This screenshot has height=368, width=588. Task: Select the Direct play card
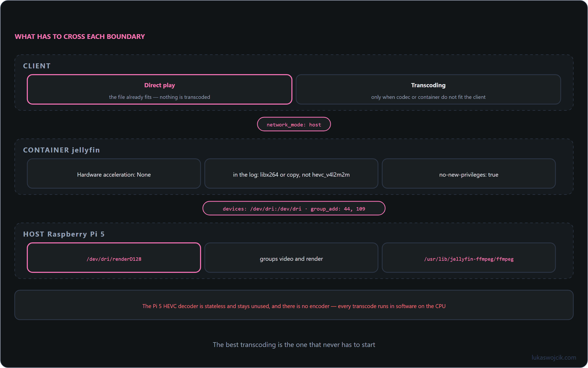(160, 89)
